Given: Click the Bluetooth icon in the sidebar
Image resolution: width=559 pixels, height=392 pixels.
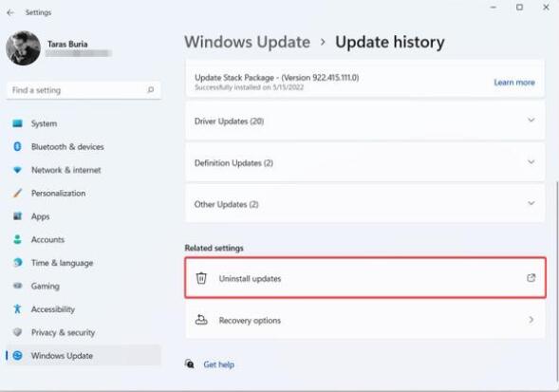Looking at the screenshot, I should [x=17, y=146].
